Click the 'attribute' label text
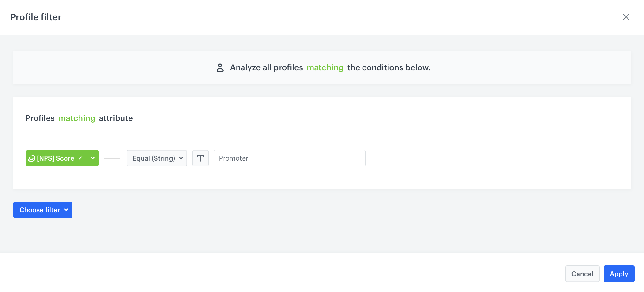This screenshot has height=292, width=644. click(116, 118)
